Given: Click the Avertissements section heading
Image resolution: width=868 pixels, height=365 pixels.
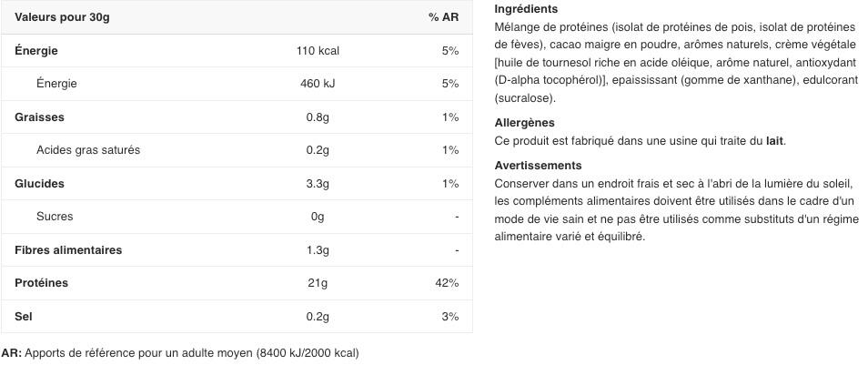Looking at the screenshot, I should click(538, 166).
